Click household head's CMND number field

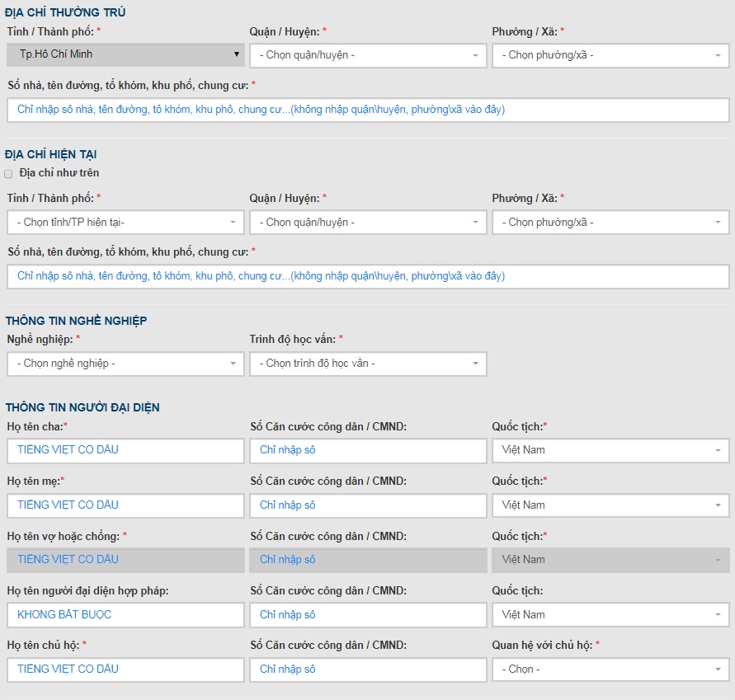368,669
